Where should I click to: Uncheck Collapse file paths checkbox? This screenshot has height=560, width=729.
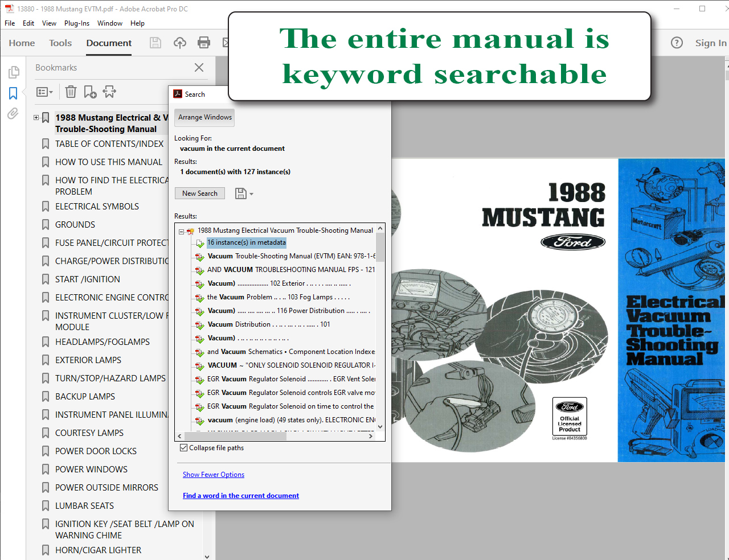point(183,448)
